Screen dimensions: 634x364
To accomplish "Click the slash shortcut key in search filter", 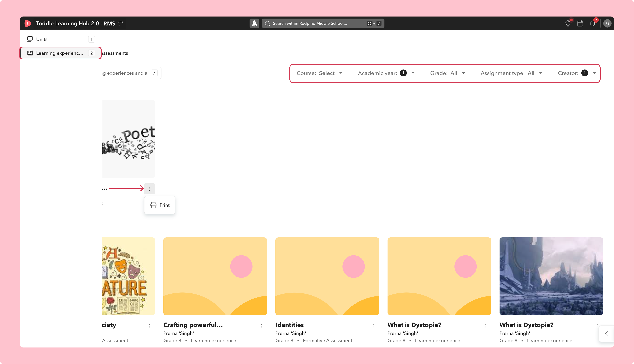I will [x=154, y=73].
